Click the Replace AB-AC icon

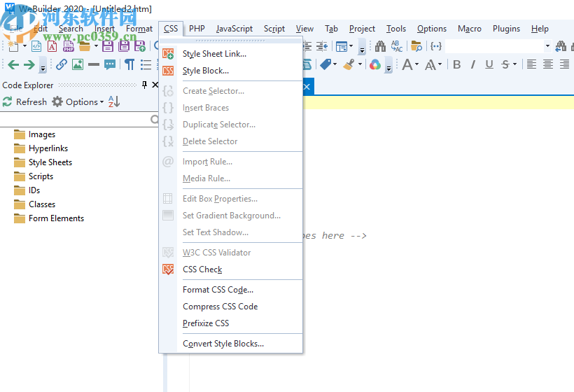tap(397, 46)
